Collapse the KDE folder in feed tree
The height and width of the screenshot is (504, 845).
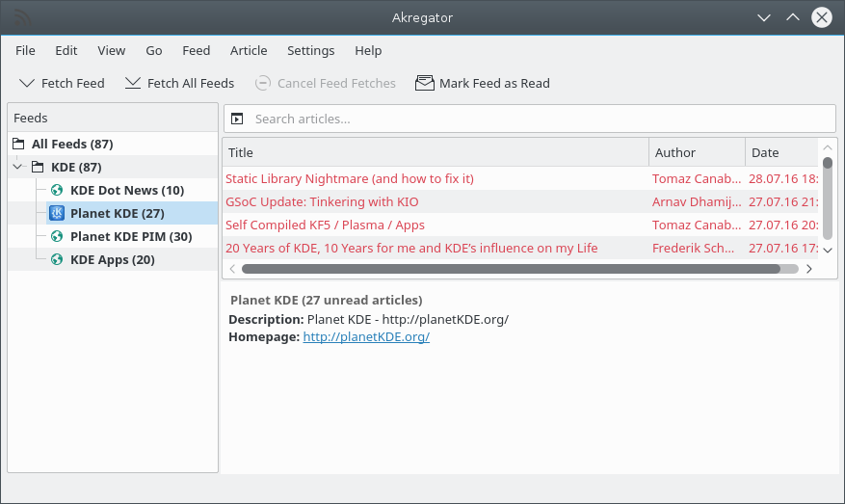click(x=17, y=167)
